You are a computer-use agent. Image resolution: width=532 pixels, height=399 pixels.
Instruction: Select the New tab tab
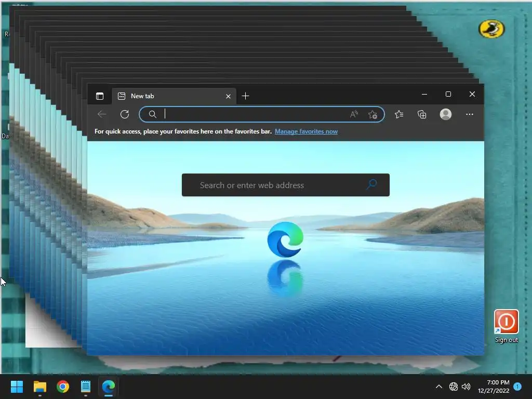point(174,96)
